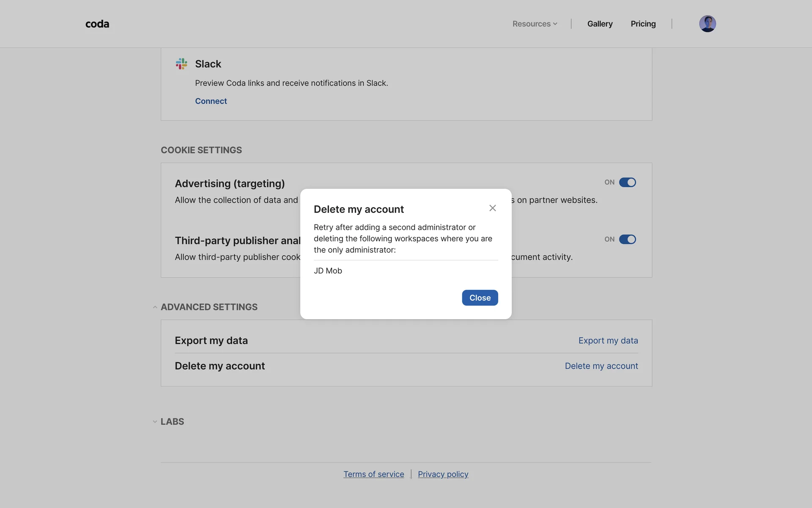Click the Delete my account link

tap(601, 366)
